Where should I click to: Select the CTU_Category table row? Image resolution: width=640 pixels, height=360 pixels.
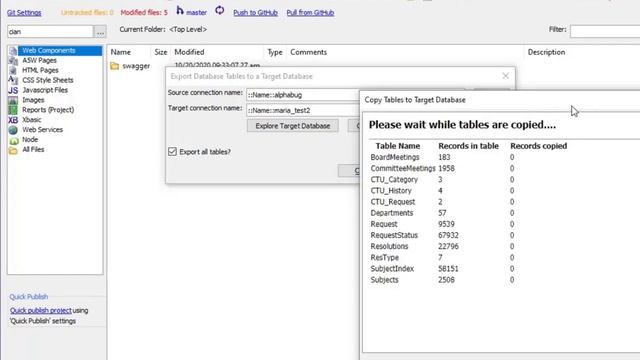tap(469, 180)
